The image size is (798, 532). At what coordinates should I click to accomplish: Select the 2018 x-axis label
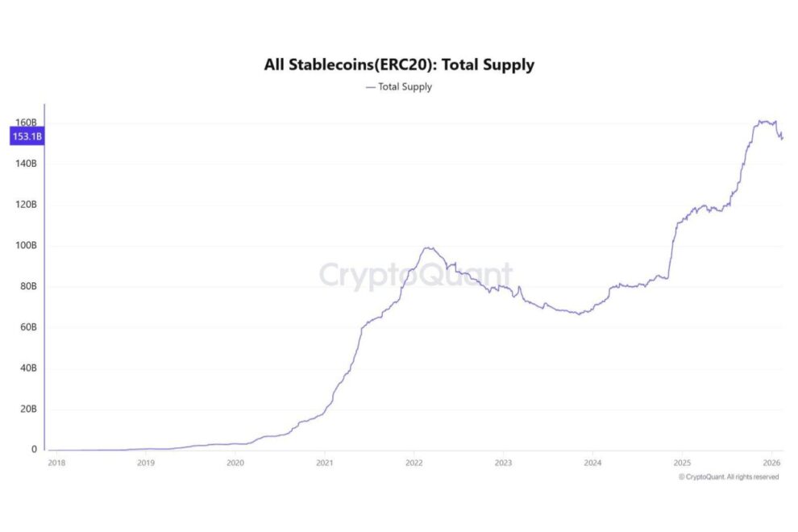(x=56, y=463)
